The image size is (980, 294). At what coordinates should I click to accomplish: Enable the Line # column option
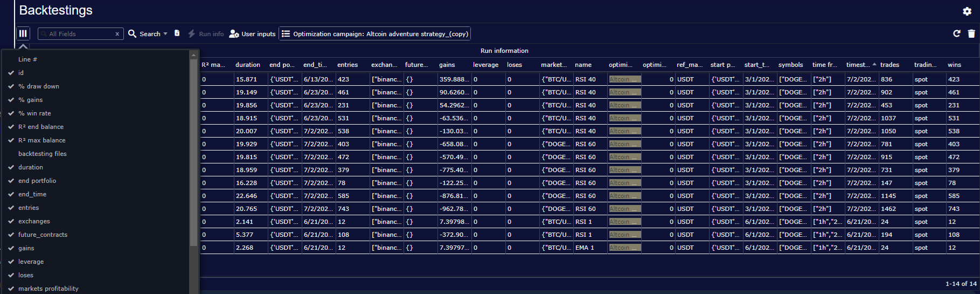(27, 59)
